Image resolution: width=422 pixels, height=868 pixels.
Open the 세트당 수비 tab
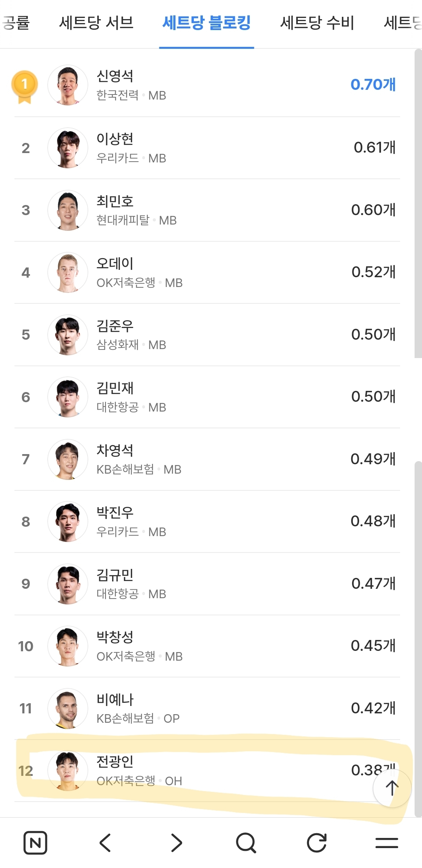tap(317, 23)
